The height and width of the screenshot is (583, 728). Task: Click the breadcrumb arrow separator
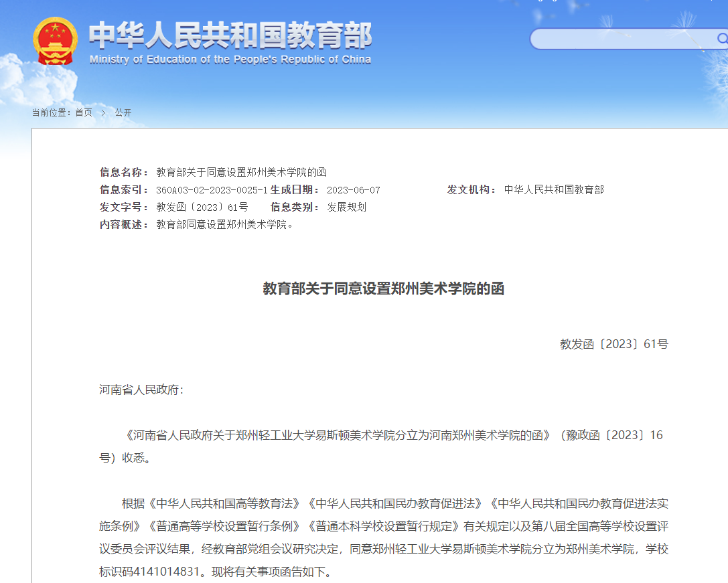[x=103, y=112]
